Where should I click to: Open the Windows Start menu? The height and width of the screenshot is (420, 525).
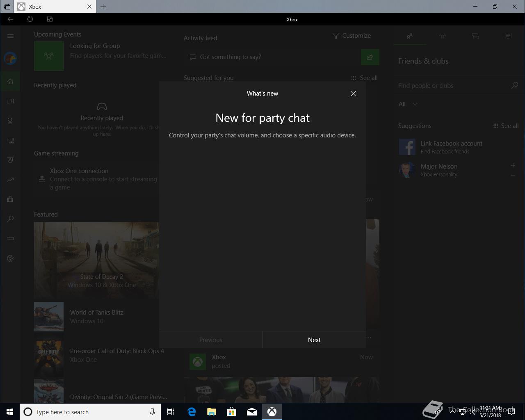[x=10, y=412]
